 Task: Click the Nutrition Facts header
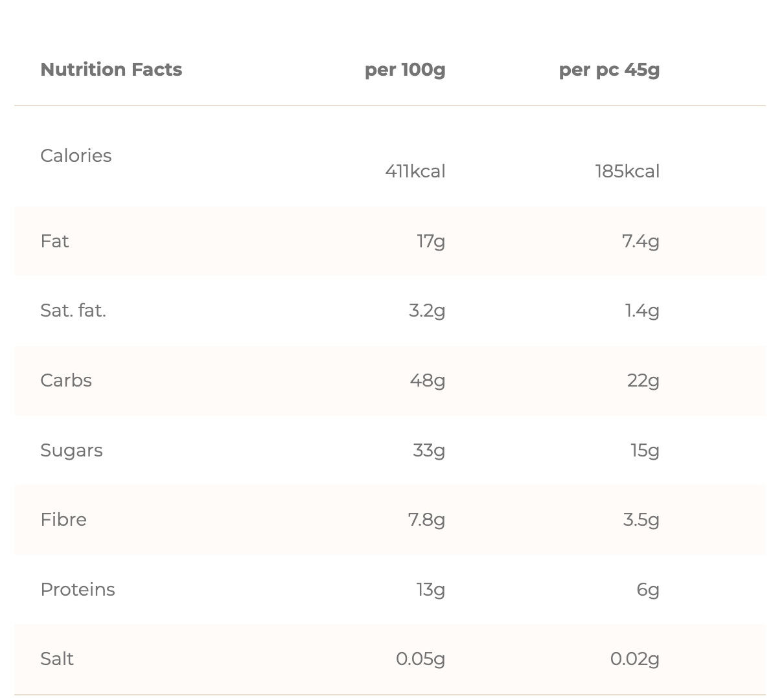pyautogui.click(x=111, y=69)
